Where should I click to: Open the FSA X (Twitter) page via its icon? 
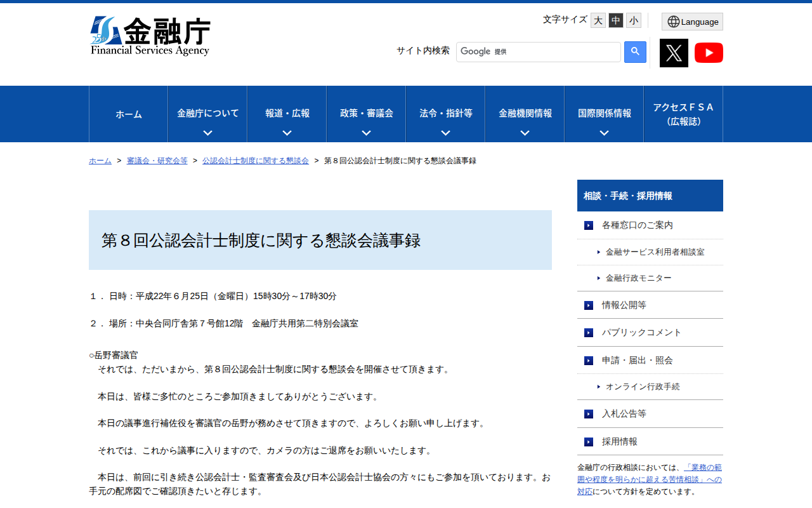(674, 53)
